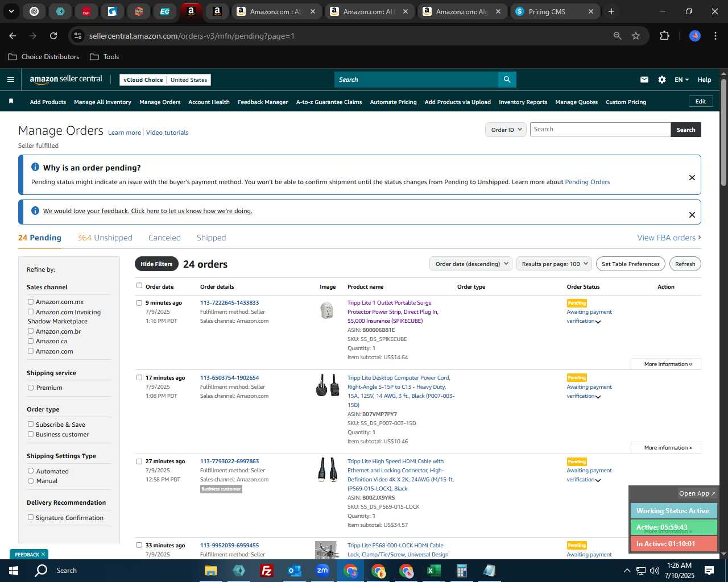The width and height of the screenshot is (728, 582).
Task: Open Zoom from the taskbar
Action: point(322,571)
